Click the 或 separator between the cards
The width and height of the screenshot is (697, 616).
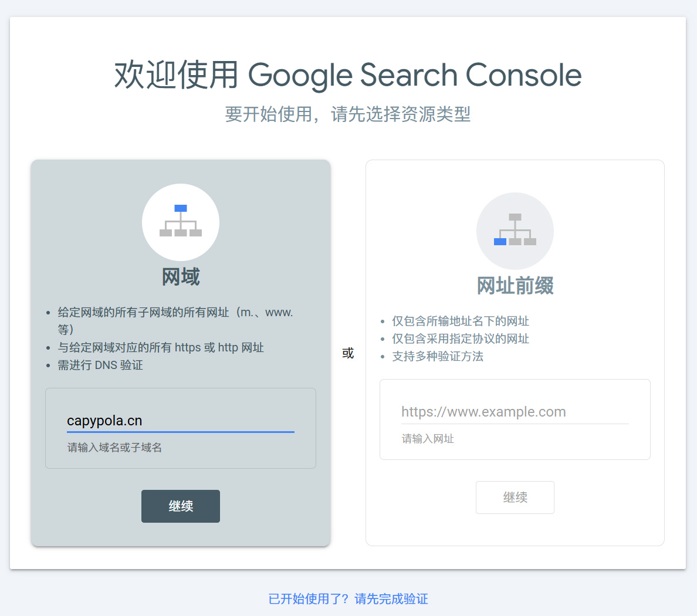(x=348, y=353)
